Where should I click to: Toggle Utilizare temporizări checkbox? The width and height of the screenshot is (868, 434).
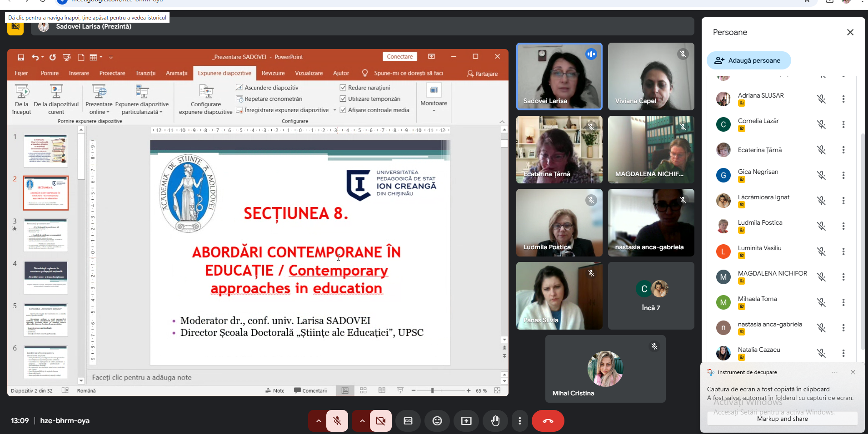343,99
